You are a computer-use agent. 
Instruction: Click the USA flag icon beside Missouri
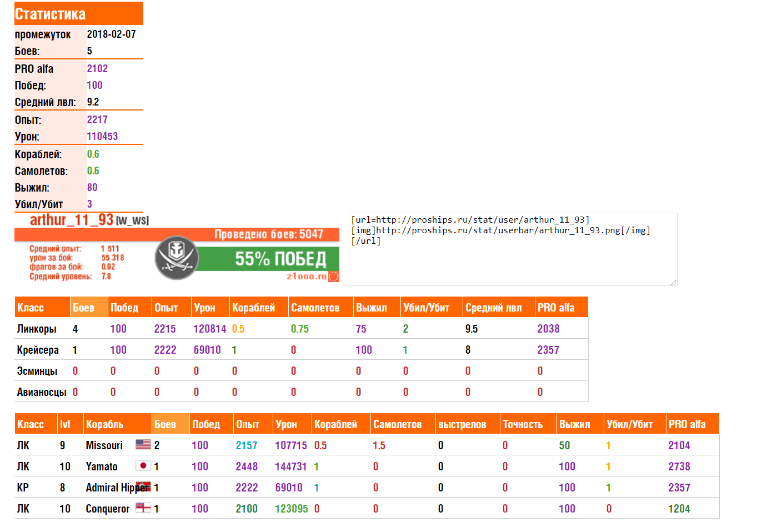click(x=143, y=444)
